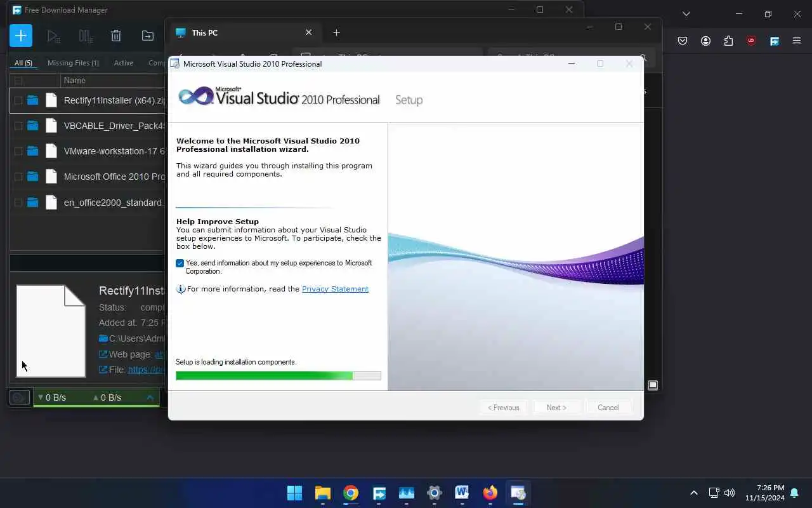Open File Explorer from taskbar
The height and width of the screenshot is (508, 812).
(x=323, y=493)
